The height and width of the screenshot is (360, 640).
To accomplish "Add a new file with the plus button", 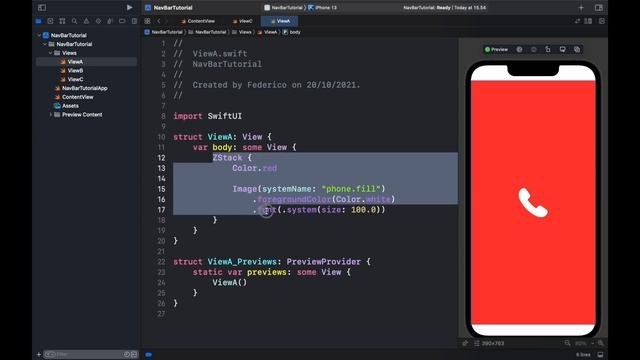I will pos(39,354).
